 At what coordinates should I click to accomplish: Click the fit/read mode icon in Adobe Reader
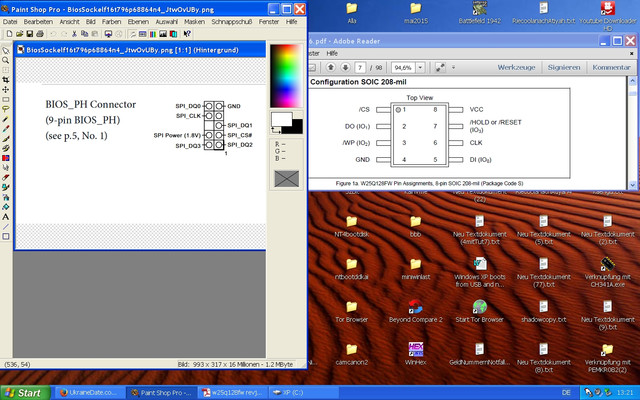(x=440, y=67)
